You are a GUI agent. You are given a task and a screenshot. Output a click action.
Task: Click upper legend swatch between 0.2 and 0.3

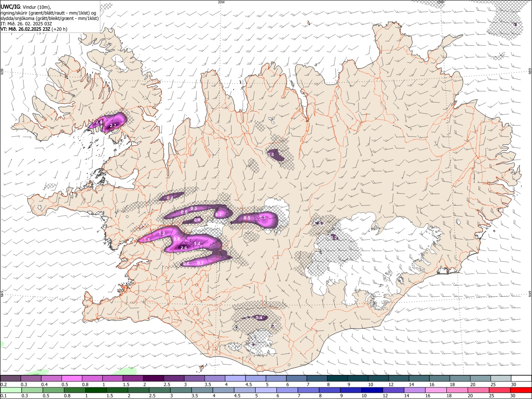(10, 379)
